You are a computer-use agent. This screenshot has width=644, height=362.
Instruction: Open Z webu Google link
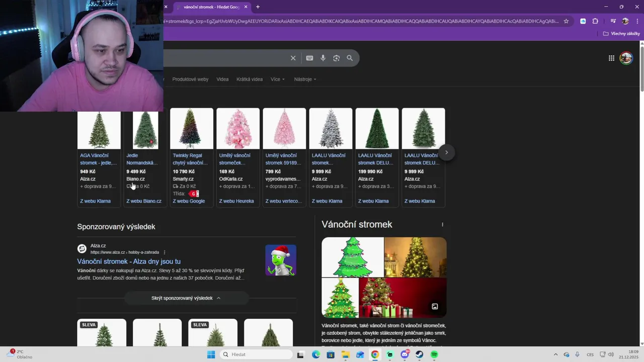coord(189,201)
